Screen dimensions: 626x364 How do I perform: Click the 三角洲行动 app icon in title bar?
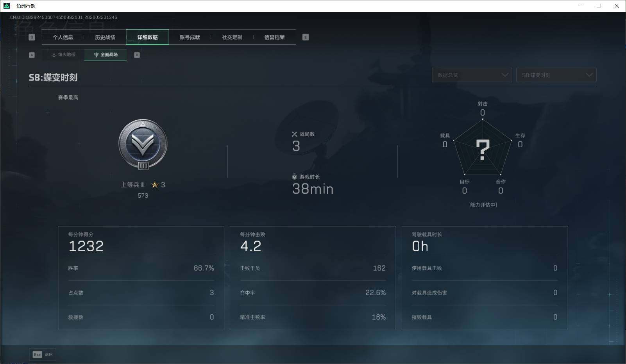pos(6,6)
